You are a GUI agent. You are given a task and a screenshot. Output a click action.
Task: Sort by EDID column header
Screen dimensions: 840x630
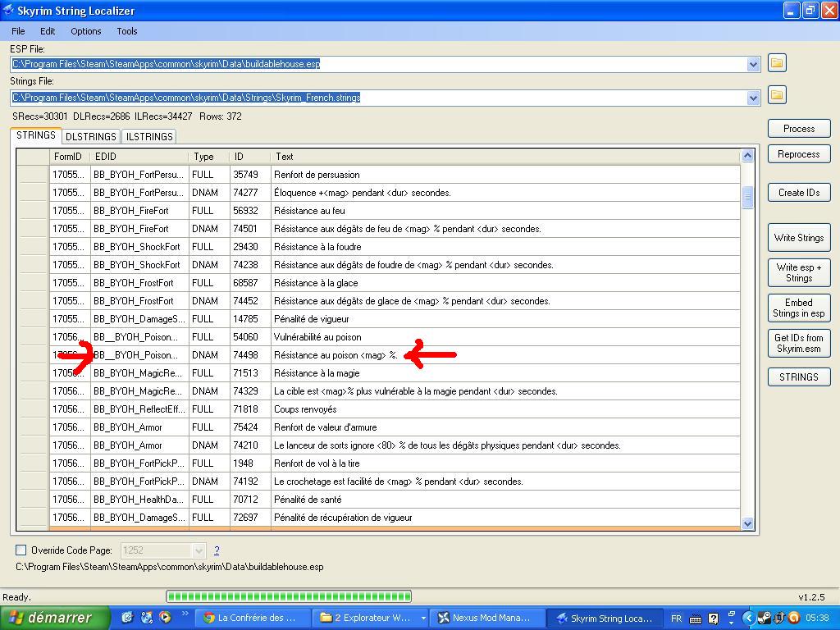[139, 157]
